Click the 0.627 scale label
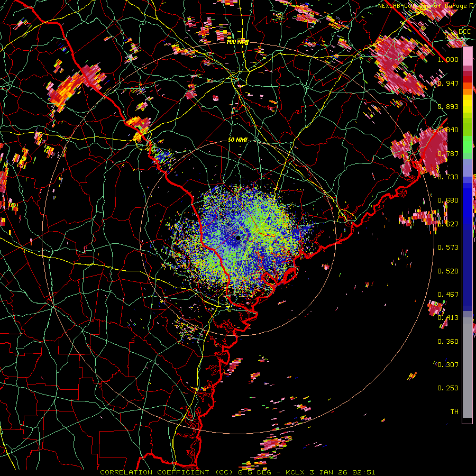The image size is (476, 476). pyautogui.click(x=448, y=224)
